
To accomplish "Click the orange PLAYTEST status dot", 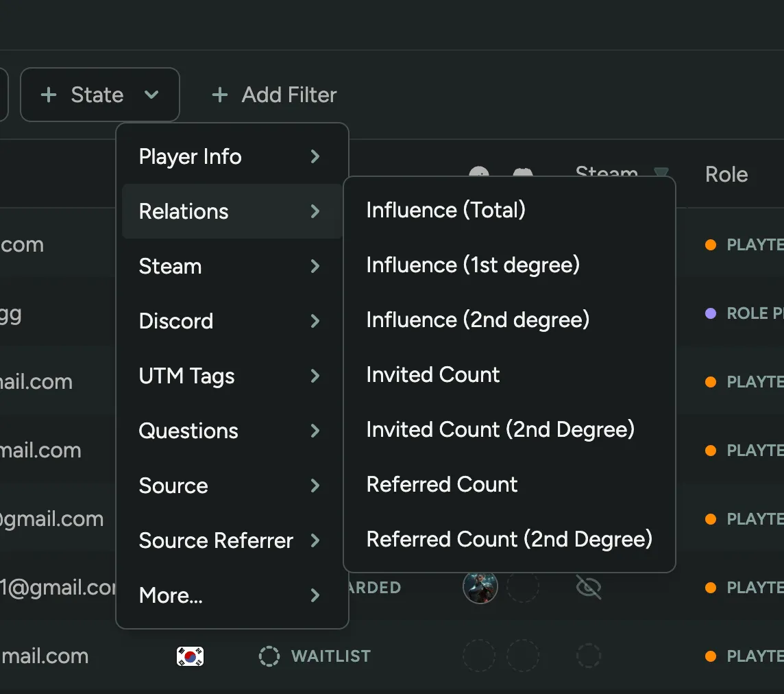I will pos(711,245).
